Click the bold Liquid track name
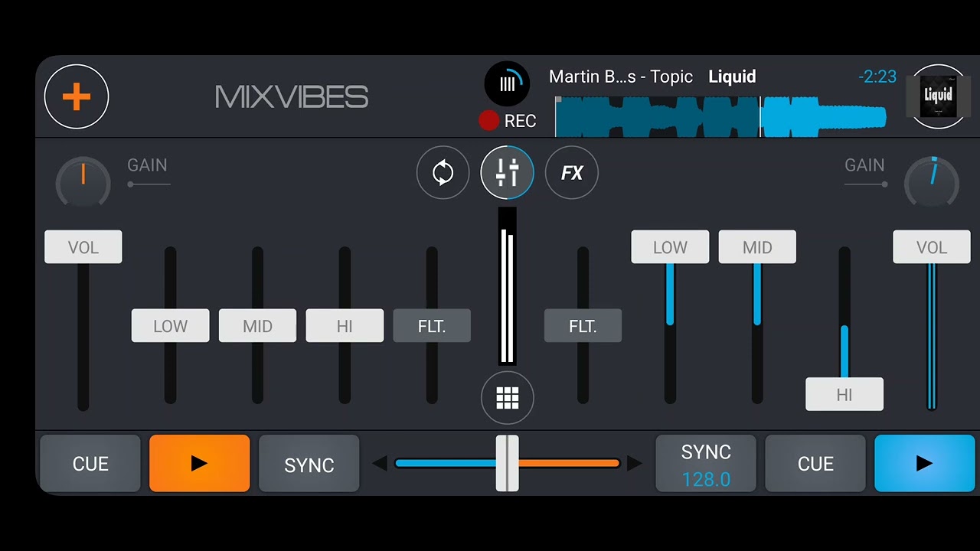Image resolution: width=980 pixels, height=551 pixels. click(x=732, y=77)
